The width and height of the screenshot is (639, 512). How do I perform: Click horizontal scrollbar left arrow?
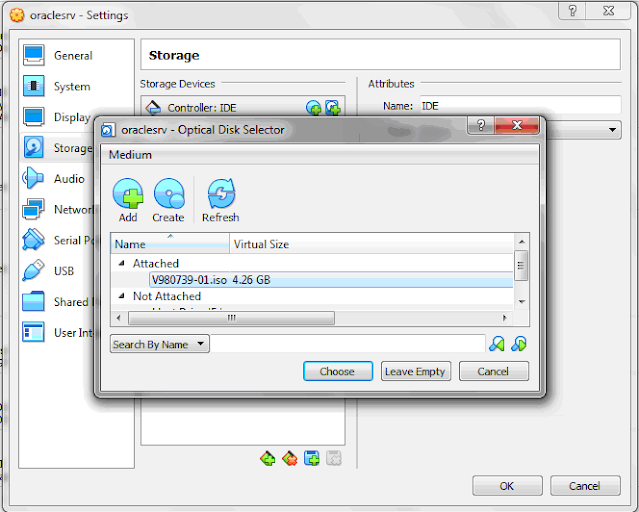click(x=119, y=318)
